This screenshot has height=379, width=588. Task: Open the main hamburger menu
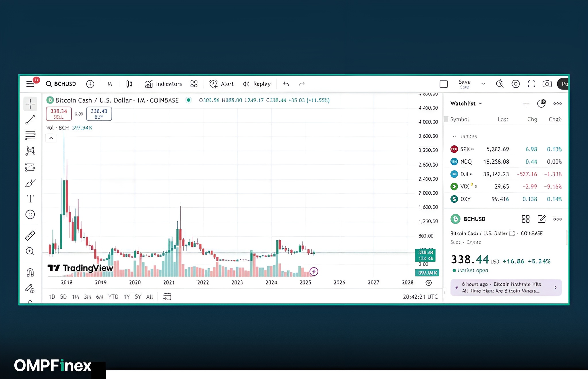[x=30, y=84]
